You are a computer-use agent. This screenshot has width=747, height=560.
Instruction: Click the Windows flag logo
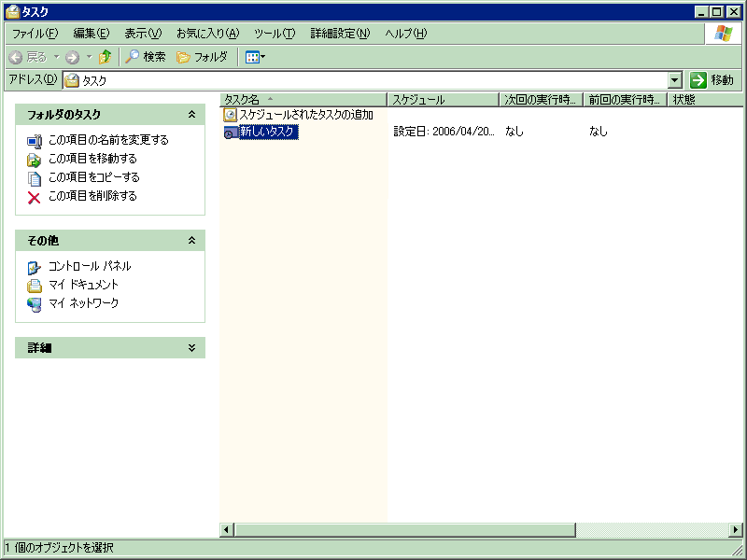pyautogui.click(x=723, y=34)
